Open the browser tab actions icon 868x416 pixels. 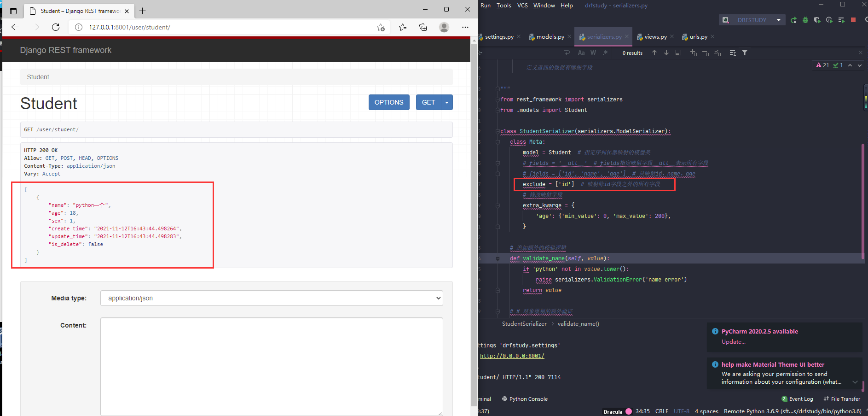coord(13,11)
